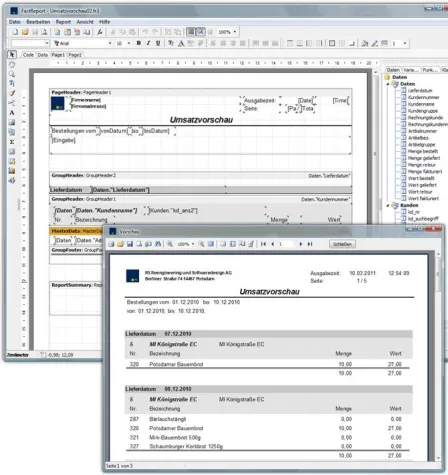This screenshot has width=448, height=475.
Task: Open the Bearbeiten menu
Action: [x=38, y=22]
